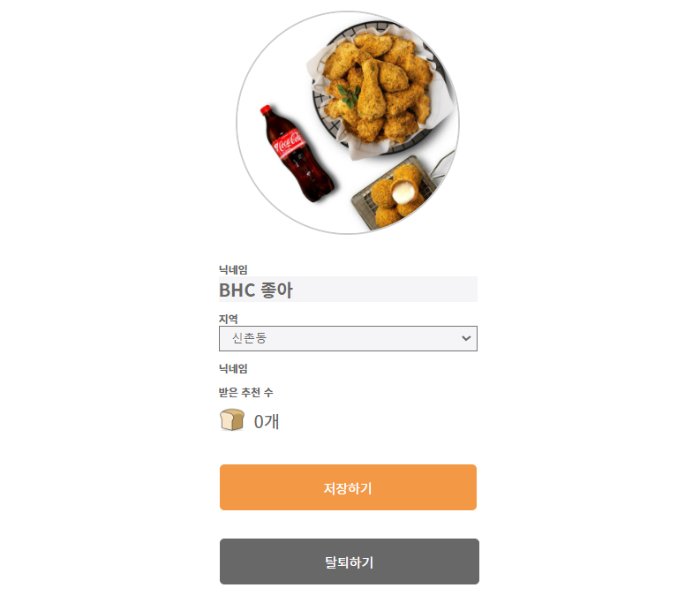Click the cheese balls in the profile photo
This screenshot has width=700, height=603.
click(x=396, y=195)
